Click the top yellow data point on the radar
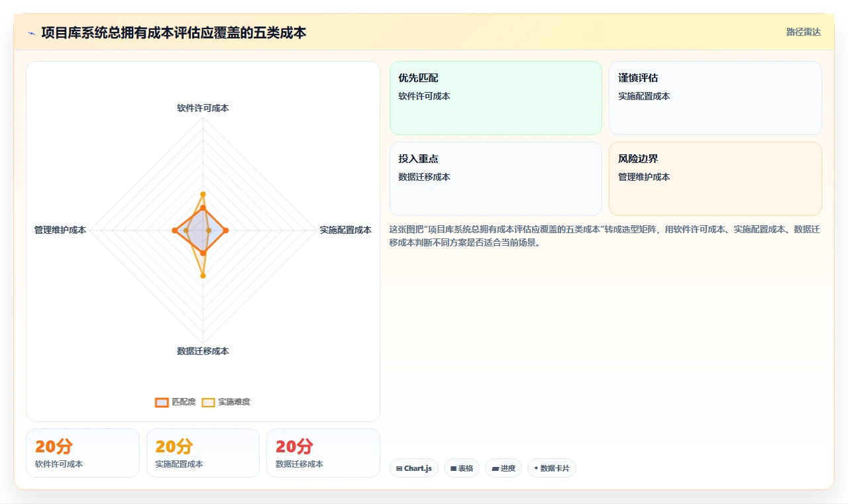 coord(203,194)
